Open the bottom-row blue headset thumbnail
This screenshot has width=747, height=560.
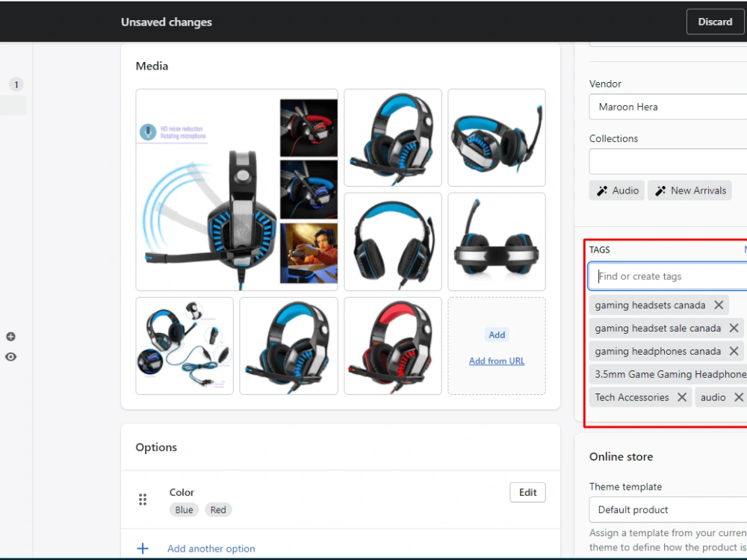click(288, 346)
